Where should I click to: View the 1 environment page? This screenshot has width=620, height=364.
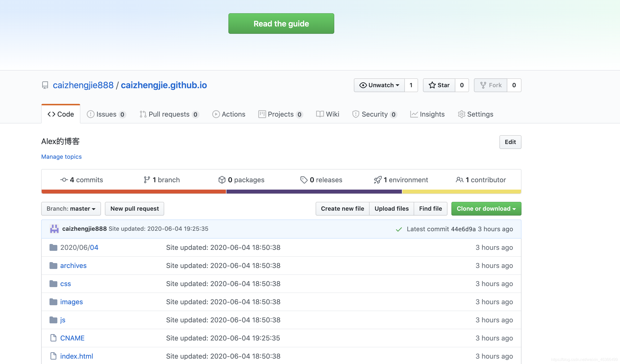(401, 180)
